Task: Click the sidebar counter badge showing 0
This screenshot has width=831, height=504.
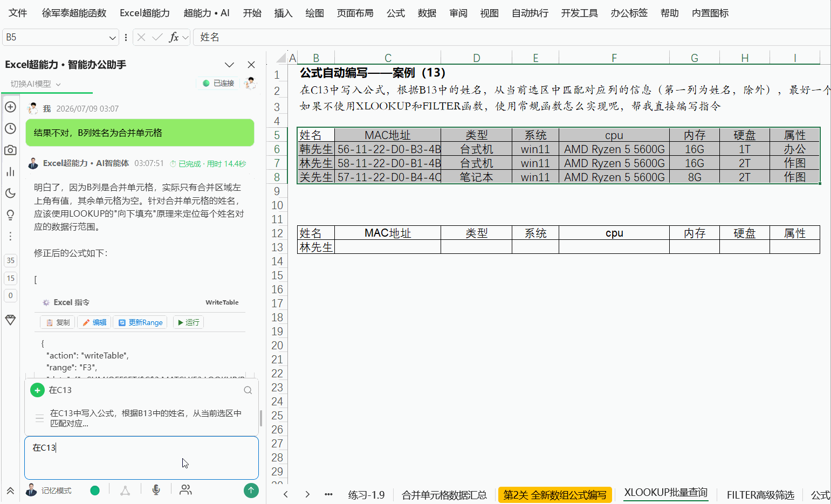Action: 10,295
